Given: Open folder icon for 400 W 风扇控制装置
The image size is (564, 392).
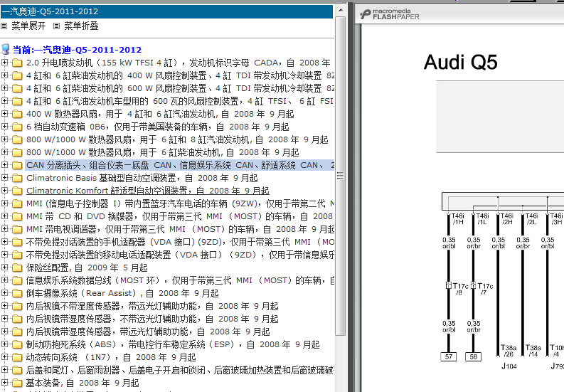Looking at the screenshot, I should pos(17,75).
